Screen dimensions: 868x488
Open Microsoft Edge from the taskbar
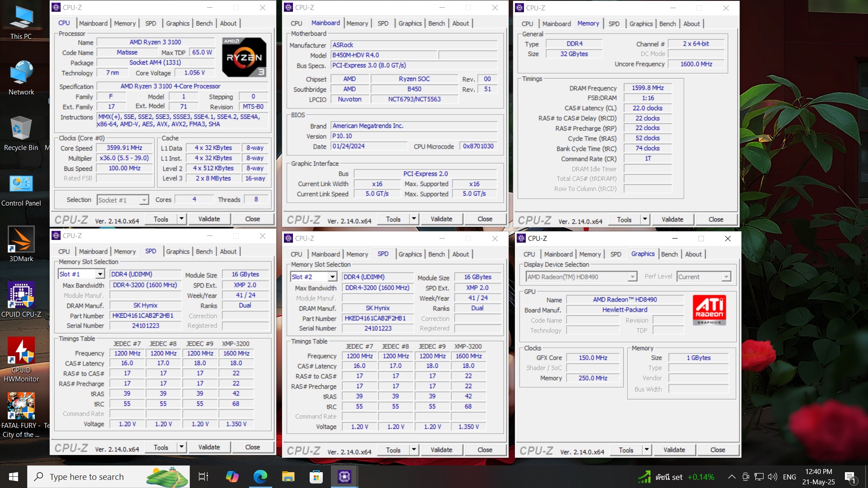[x=260, y=477]
